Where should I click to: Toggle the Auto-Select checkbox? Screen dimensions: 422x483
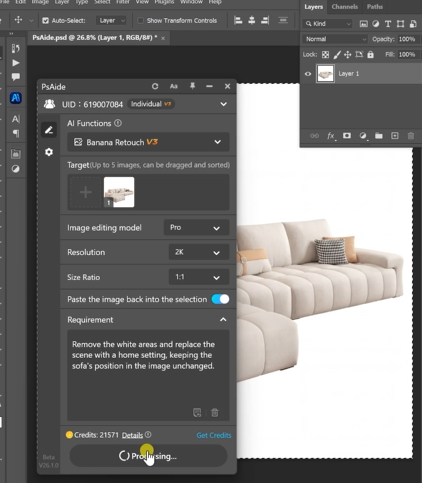pos(45,21)
